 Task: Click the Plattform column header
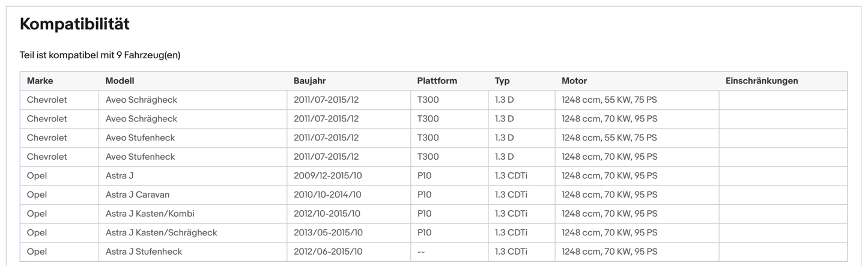coord(437,81)
